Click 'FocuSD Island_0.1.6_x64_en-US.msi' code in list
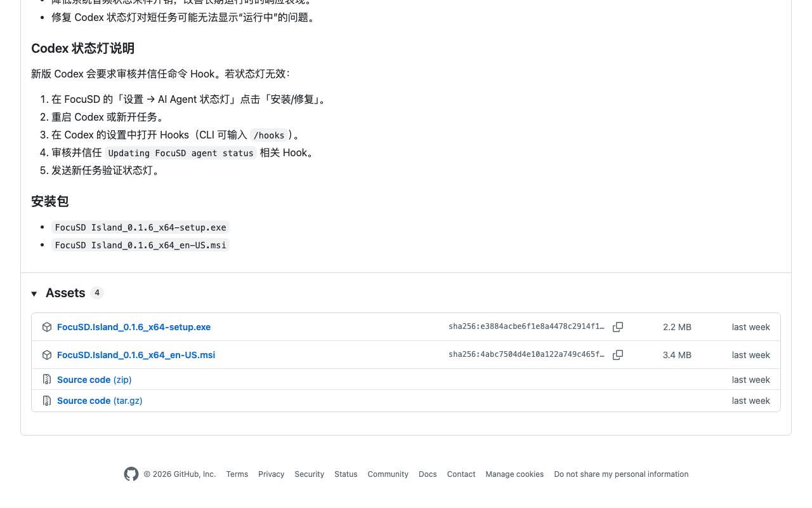 click(141, 245)
